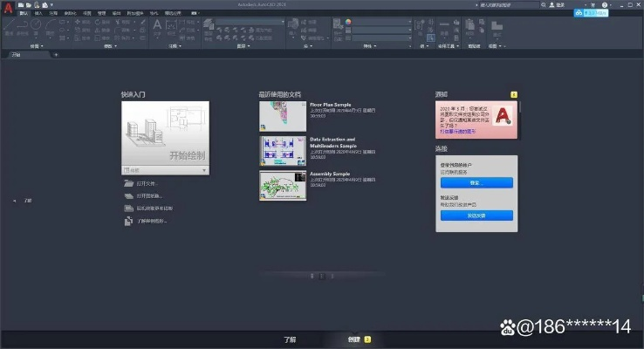Open the layer selection combo box
The width and height of the screenshot is (644, 349).
click(x=250, y=22)
